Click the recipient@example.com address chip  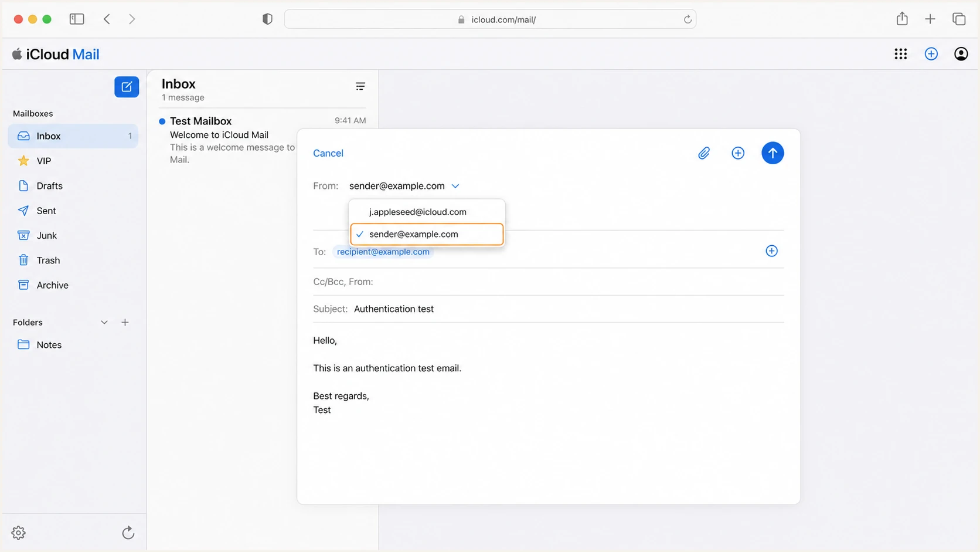click(x=383, y=252)
